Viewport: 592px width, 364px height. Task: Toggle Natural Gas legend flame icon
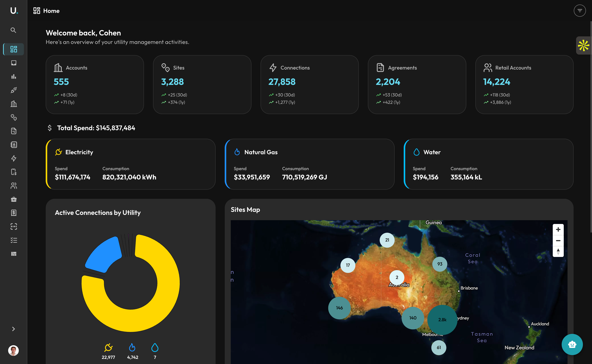pos(133,347)
